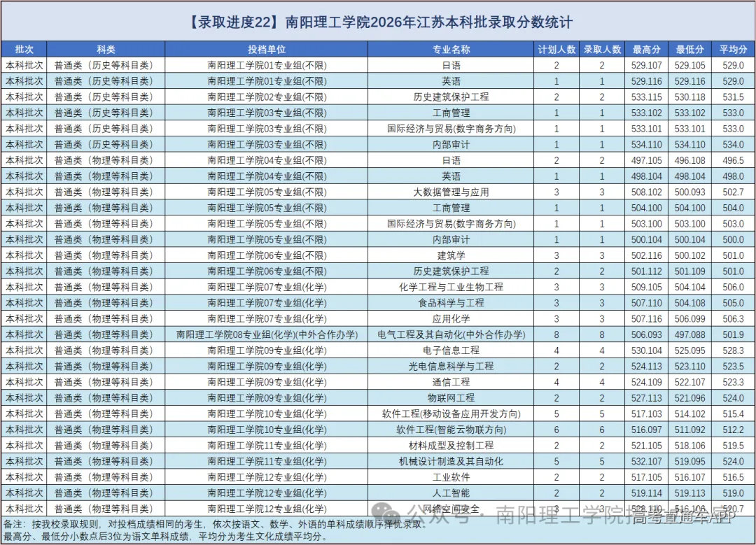Select the major 软件工程(移动设备应用开发方向)

click(451, 413)
